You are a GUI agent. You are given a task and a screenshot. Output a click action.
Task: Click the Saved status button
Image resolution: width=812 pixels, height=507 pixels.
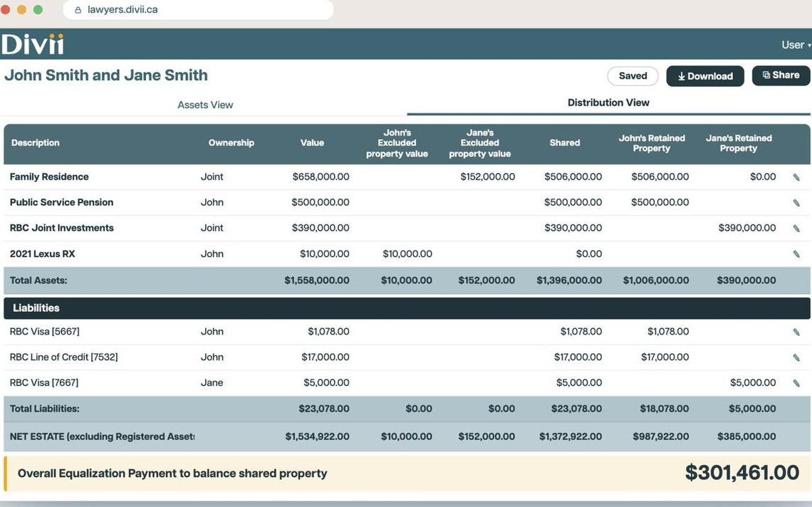[x=633, y=76]
